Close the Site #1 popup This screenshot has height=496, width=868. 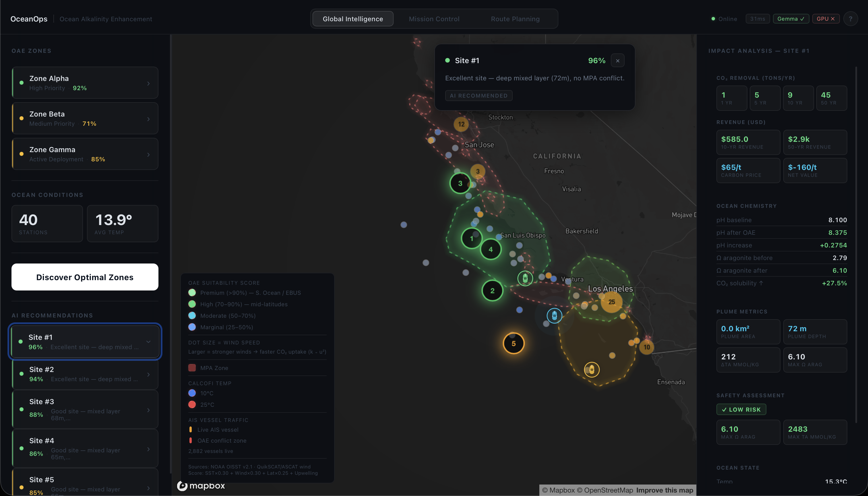[617, 61]
